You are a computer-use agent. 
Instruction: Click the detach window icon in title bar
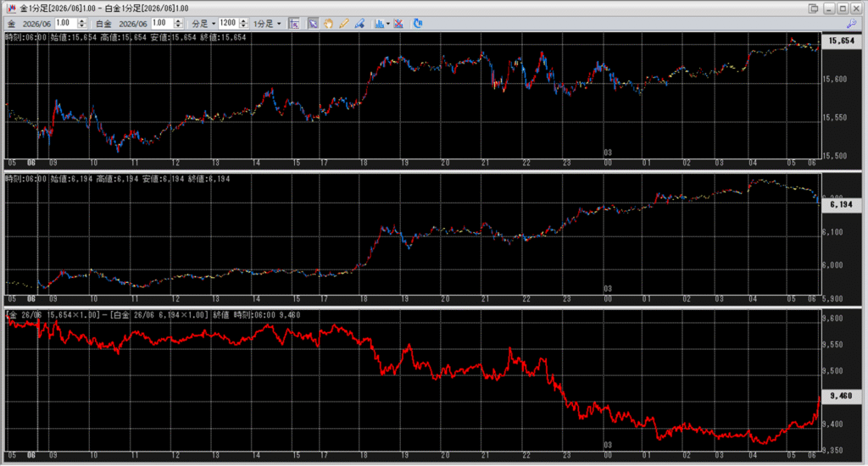814,8
